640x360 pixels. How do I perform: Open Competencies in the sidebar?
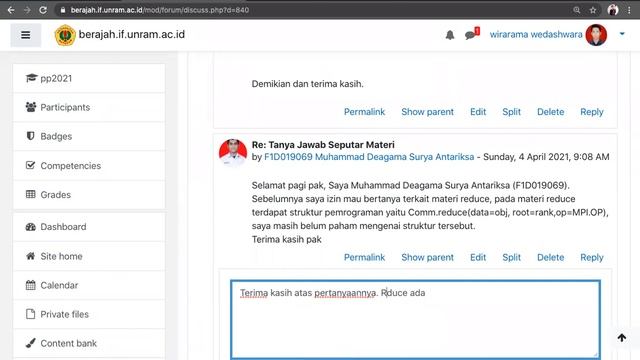[x=89, y=166]
